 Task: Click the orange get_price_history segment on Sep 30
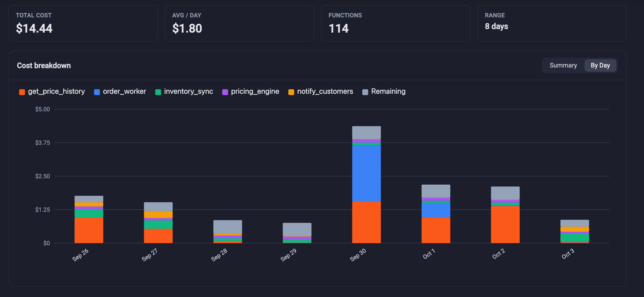366,222
